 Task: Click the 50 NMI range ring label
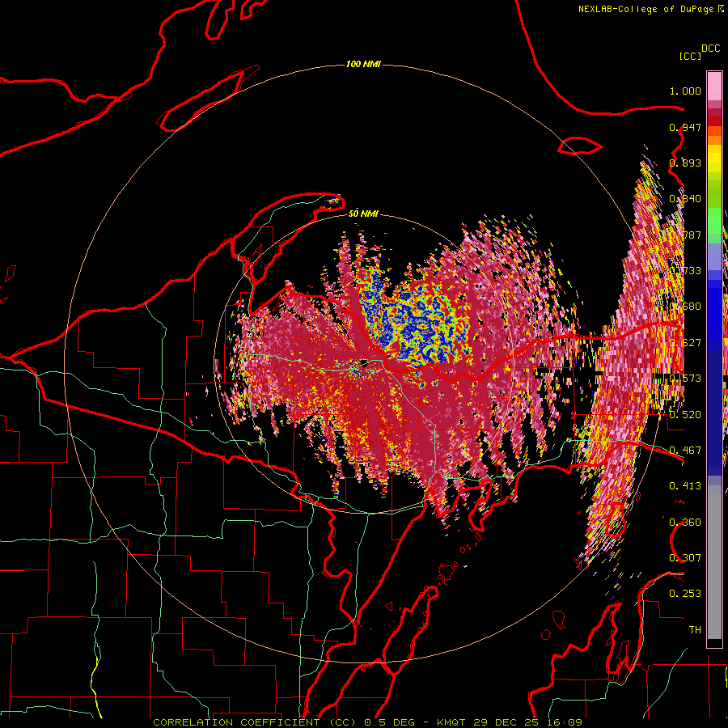[x=363, y=214]
